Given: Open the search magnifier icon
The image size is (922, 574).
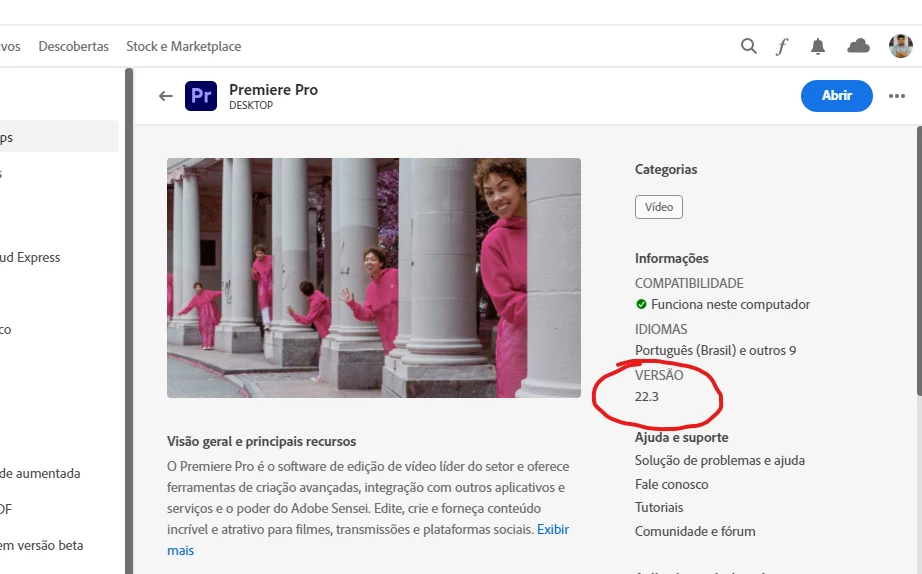Looking at the screenshot, I should (749, 46).
